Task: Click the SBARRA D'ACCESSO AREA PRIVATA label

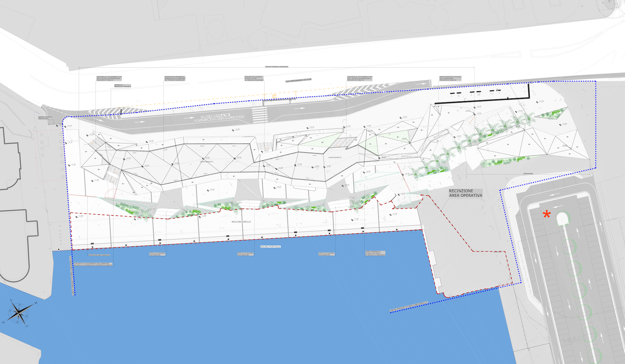Action: tap(45, 118)
